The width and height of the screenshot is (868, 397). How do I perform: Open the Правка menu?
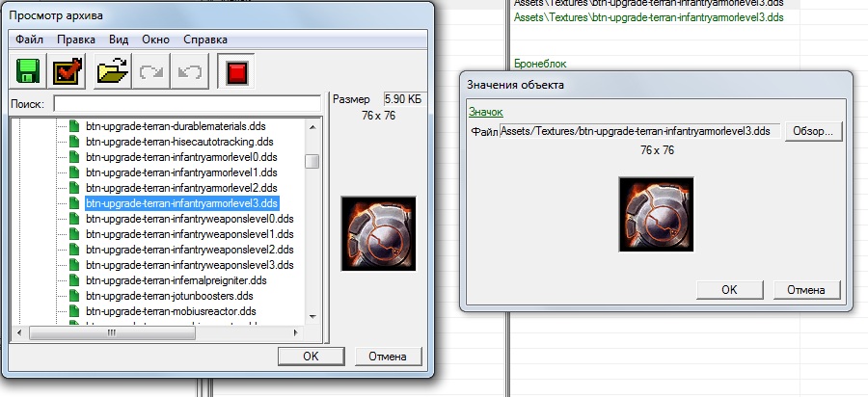(76, 40)
